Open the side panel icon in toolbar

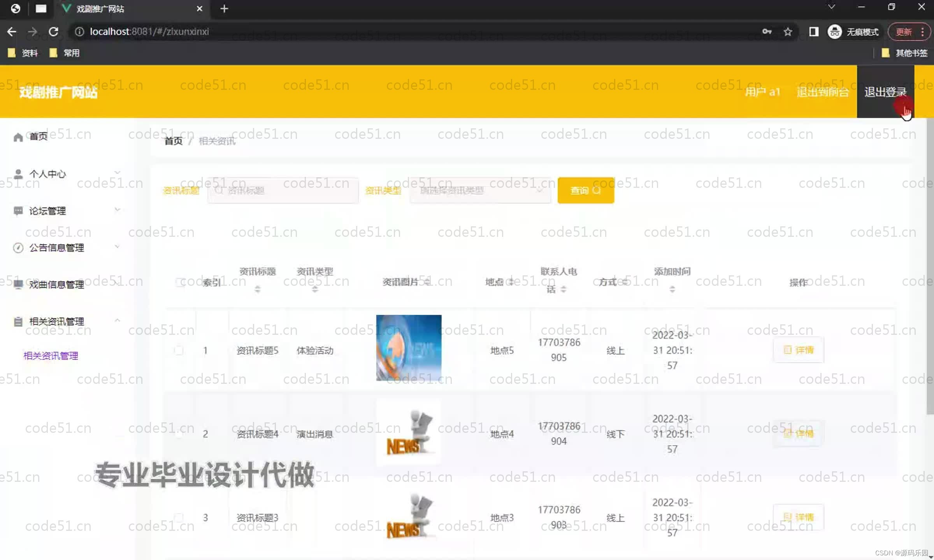[813, 31]
